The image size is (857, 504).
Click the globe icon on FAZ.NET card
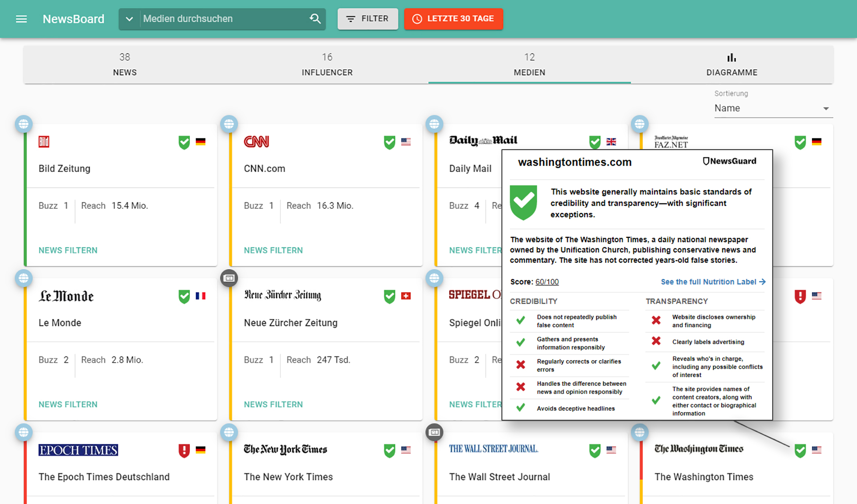point(640,124)
